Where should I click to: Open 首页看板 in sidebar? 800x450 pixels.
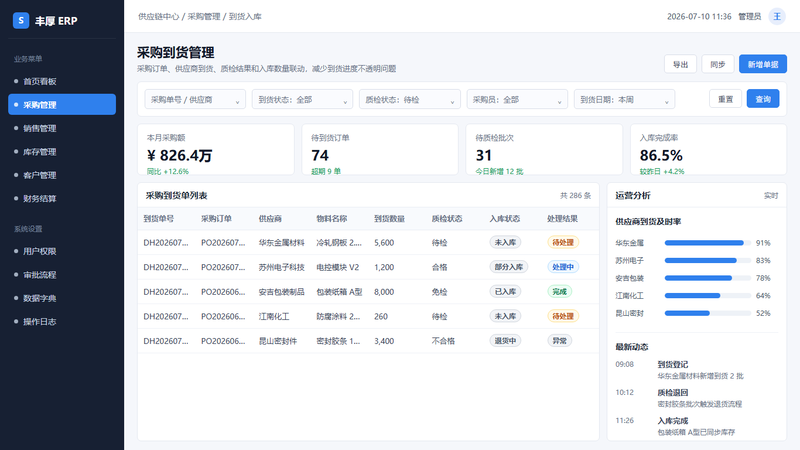[62, 82]
